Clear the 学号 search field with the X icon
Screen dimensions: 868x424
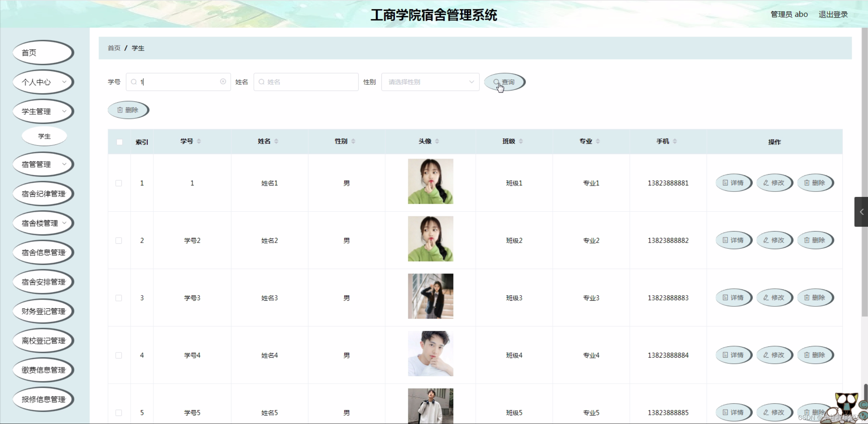coord(223,82)
